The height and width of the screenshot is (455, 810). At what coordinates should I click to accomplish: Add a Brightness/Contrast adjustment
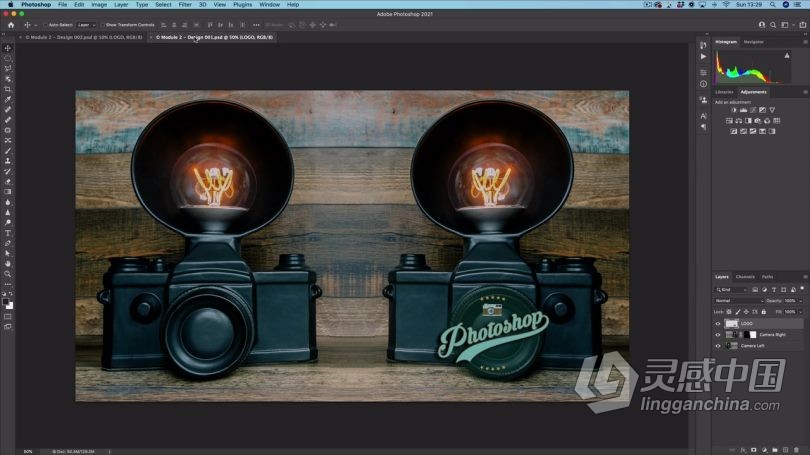point(734,110)
